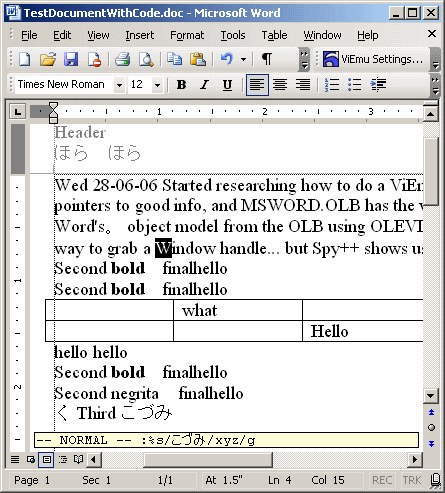Print the document with the printer icon
Image resolution: width=445 pixels, height=493 pixels.
(x=122, y=59)
